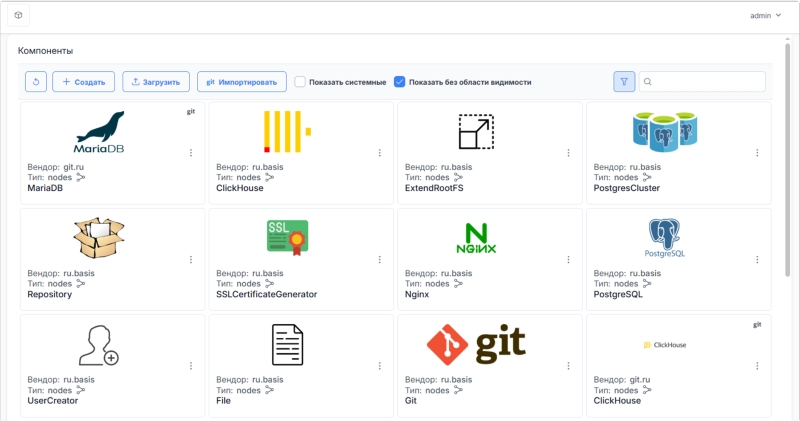Enable Показать системные checkbox
The width and height of the screenshot is (800, 421).
click(x=300, y=82)
